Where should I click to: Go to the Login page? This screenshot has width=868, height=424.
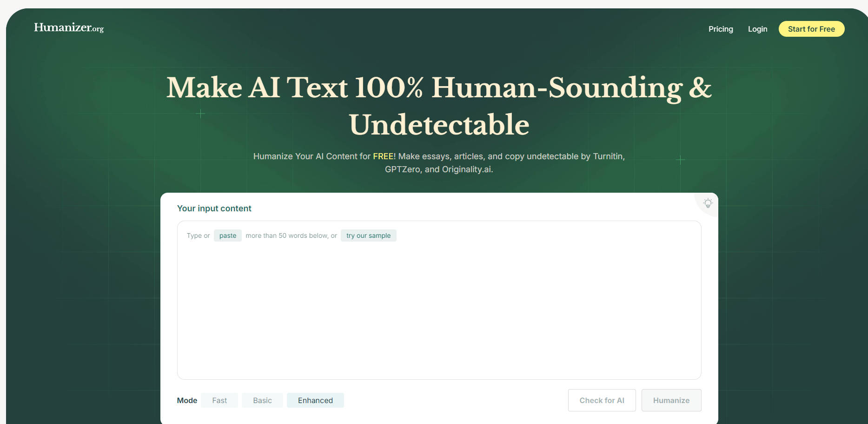coord(757,29)
